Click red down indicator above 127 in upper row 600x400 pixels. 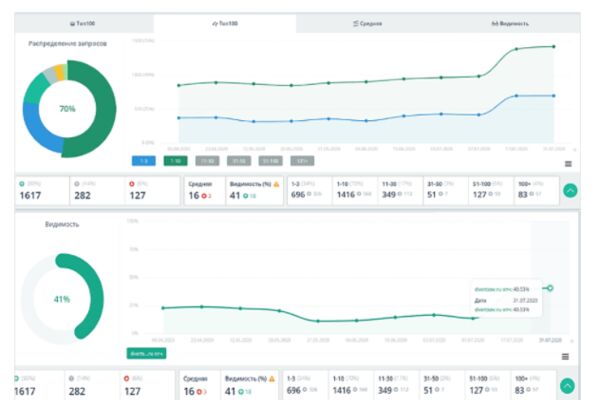tap(132, 184)
